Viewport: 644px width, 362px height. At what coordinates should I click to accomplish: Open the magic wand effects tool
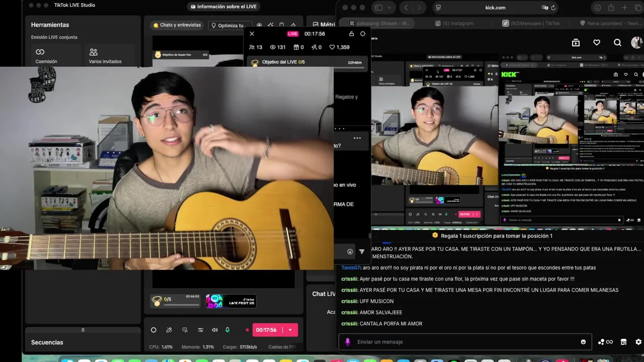[x=169, y=330]
